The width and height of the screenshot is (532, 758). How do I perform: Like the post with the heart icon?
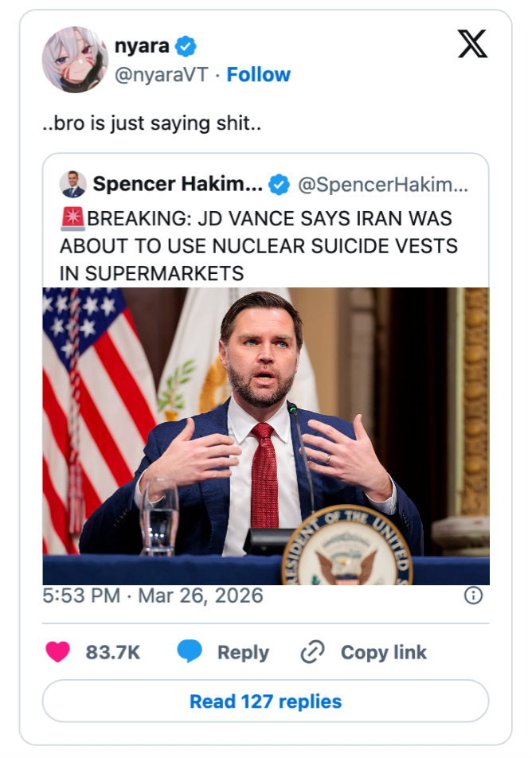point(57,653)
